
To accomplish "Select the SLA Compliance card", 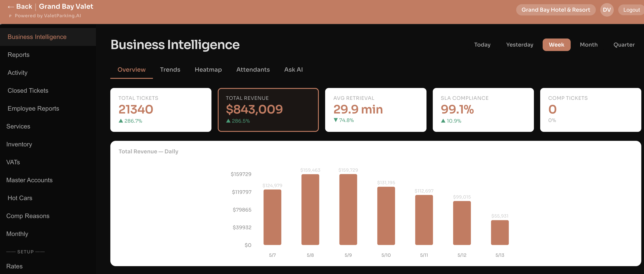I will (483, 110).
